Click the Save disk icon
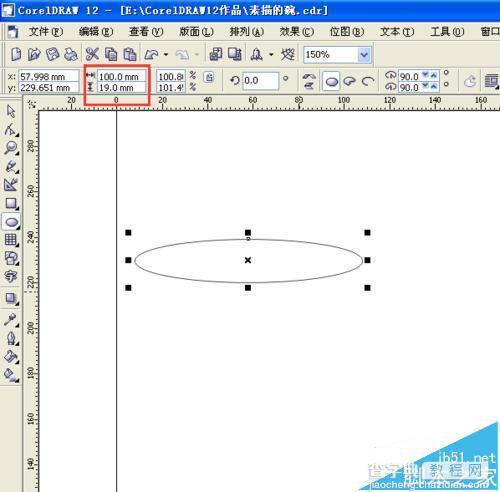Viewport: 500px width, 492px height. pos(52,54)
